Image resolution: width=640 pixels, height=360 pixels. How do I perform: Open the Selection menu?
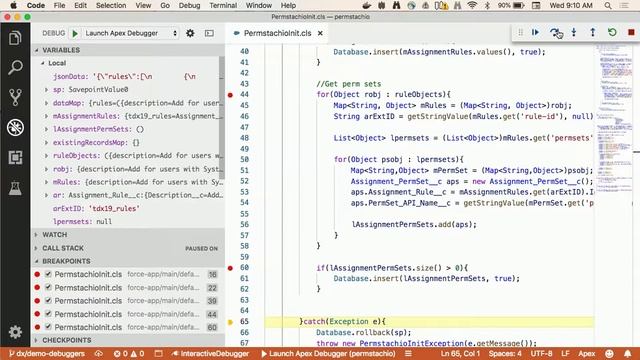point(111,5)
